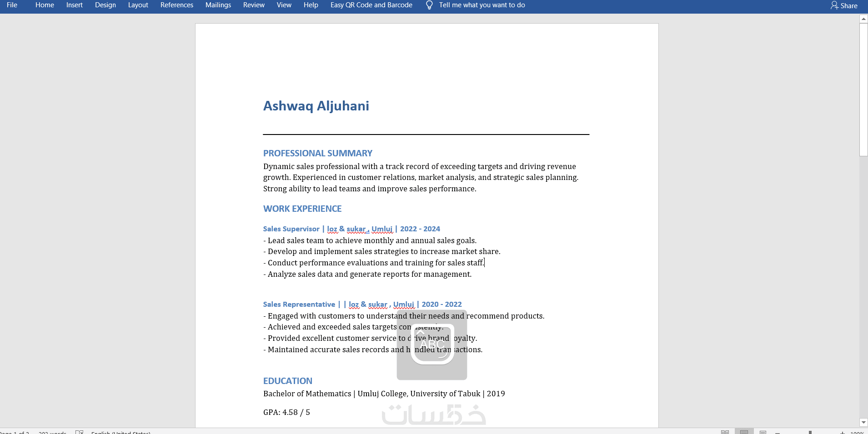The image size is (868, 434).
Task: Select Read Mode view in status bar
Action: click(725, 432)
